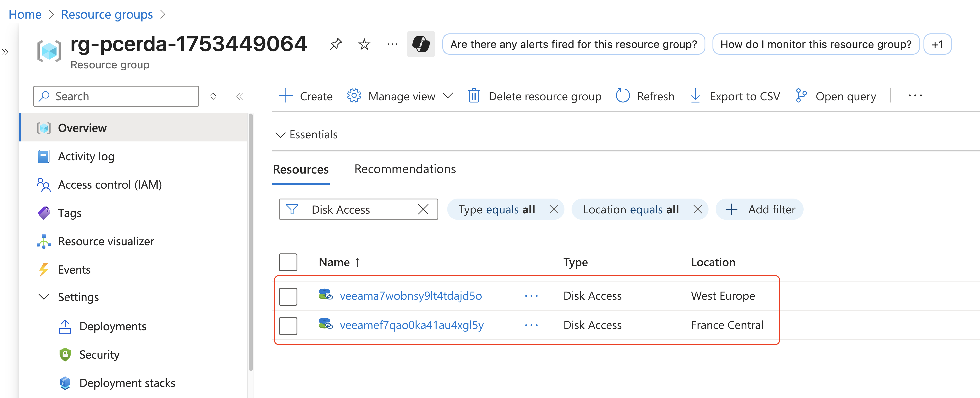980x398 pixels.
Task: Select all resources header checkbox
Action: pyautogui.click(x=288, y=262)
